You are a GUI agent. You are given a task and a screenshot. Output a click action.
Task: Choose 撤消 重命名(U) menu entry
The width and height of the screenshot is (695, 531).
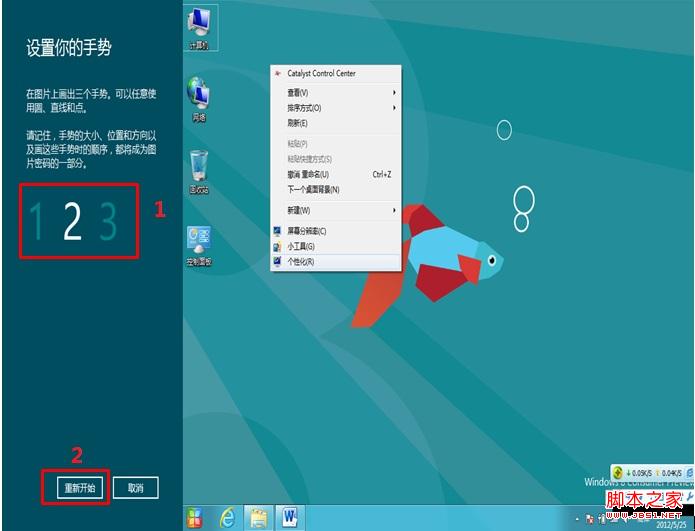(336, 175)
